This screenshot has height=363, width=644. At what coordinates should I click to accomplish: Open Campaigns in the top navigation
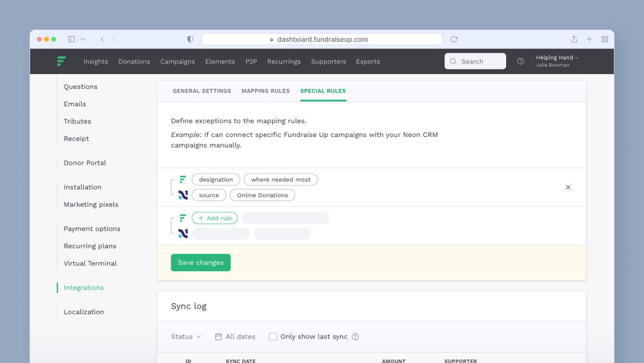coord(178,62)
